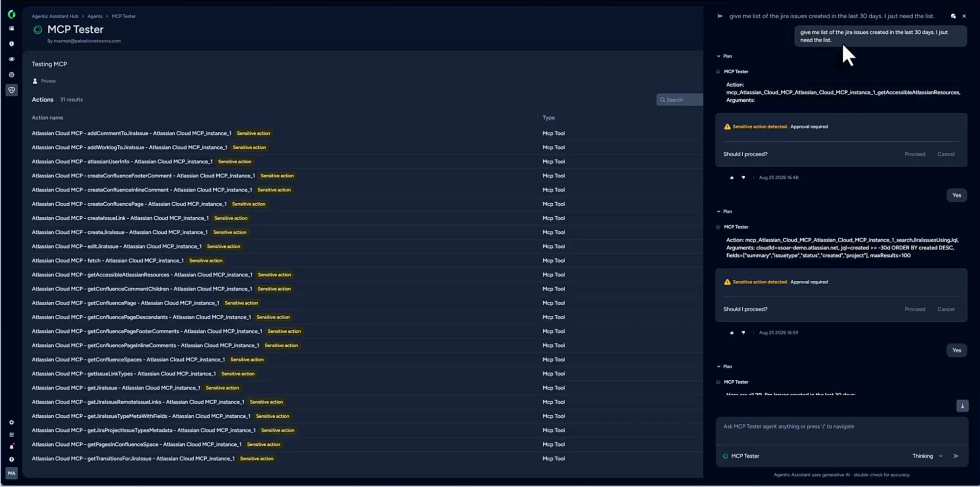Thumbs down the 16:59 response
980x487 pixels.
(743, 332)
